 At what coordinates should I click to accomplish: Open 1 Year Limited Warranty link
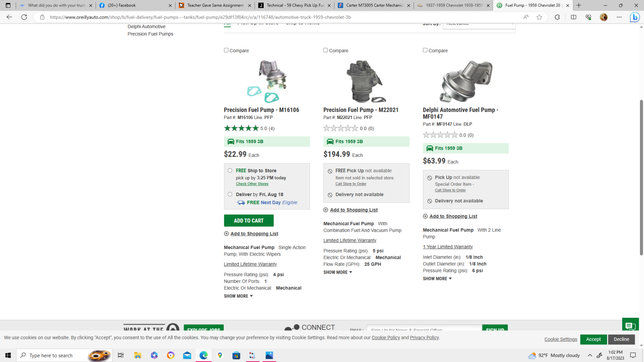448,247
